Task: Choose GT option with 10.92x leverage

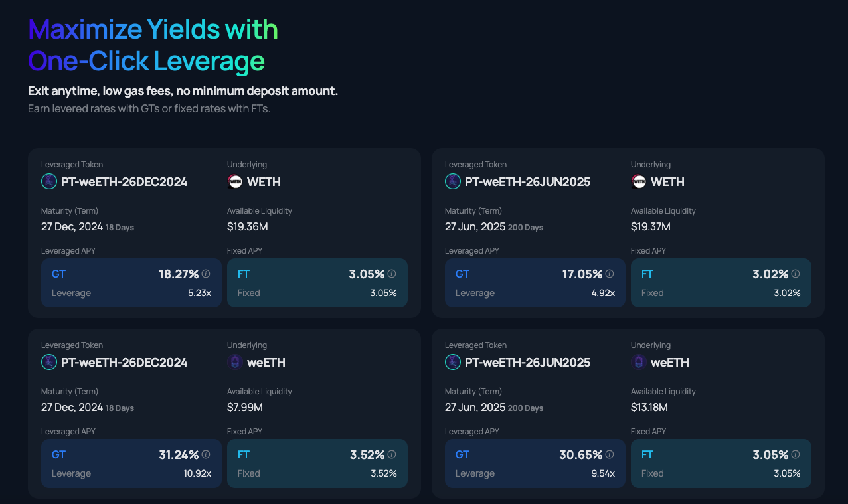Action: [x=131, y=463]
